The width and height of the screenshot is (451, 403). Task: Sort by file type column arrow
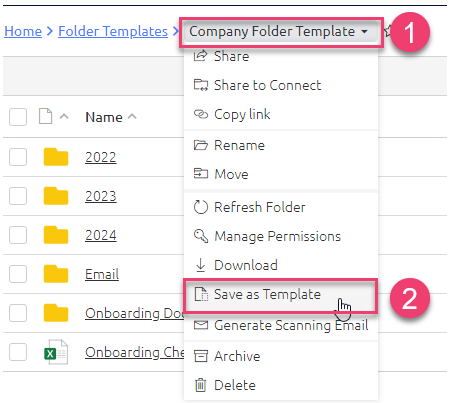pyautogui.click(x=64, y=116)
